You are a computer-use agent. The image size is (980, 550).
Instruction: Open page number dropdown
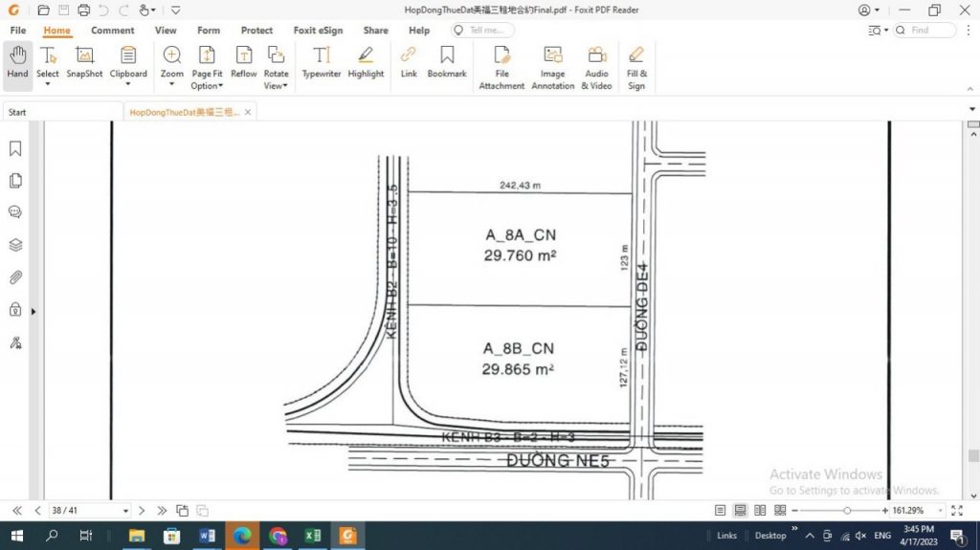[x=125, y=511]
